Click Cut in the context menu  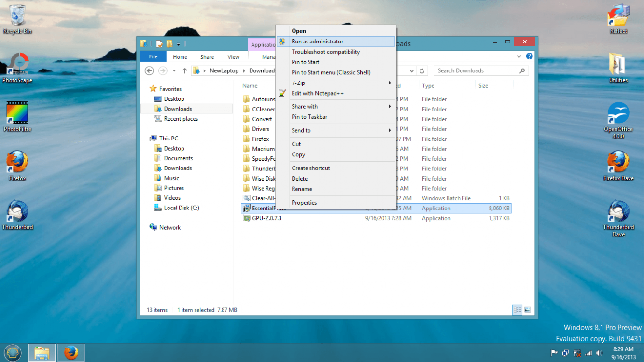click(336, 144)
